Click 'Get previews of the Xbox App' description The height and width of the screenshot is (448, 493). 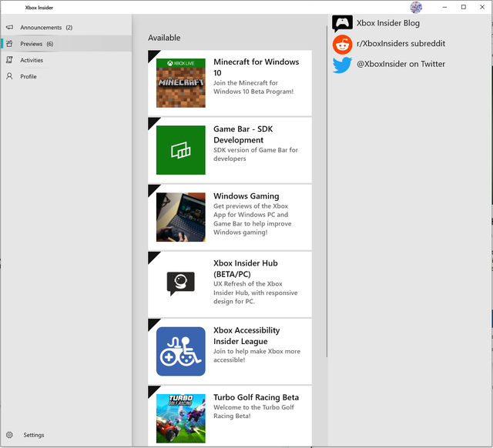(253, 219)
